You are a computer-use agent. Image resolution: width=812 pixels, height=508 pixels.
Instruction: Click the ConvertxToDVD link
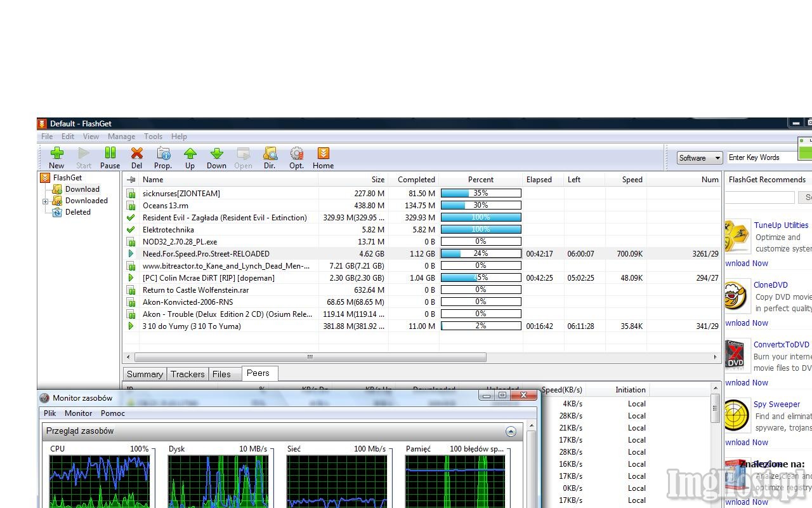pyautogui.click(x=781, y=345)
